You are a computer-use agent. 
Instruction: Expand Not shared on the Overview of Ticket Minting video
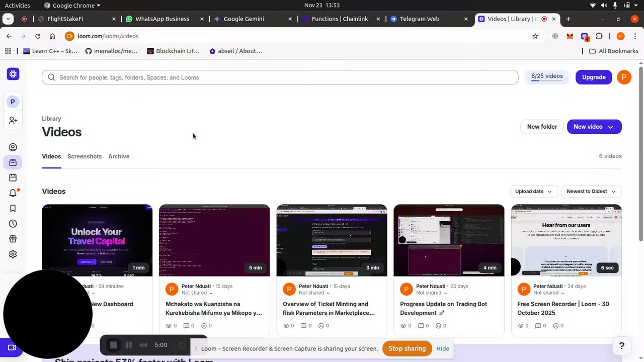point(314,293)
